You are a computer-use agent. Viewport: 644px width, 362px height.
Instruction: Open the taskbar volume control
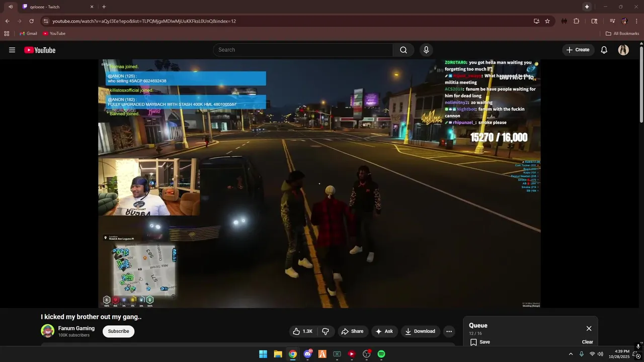[600, 354]
